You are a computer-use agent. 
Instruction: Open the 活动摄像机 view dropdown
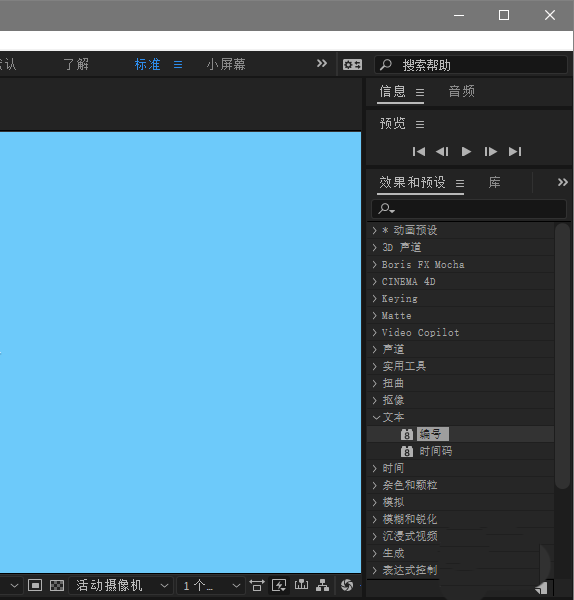[x=119, y=585]
